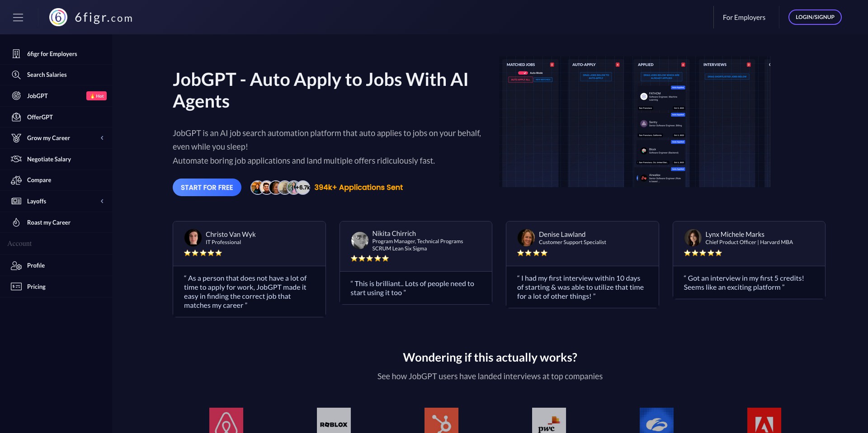This screenshot has width=868, height=433.
Task: Click the blue Zscaler logo tile
Action: coord(656,420)
